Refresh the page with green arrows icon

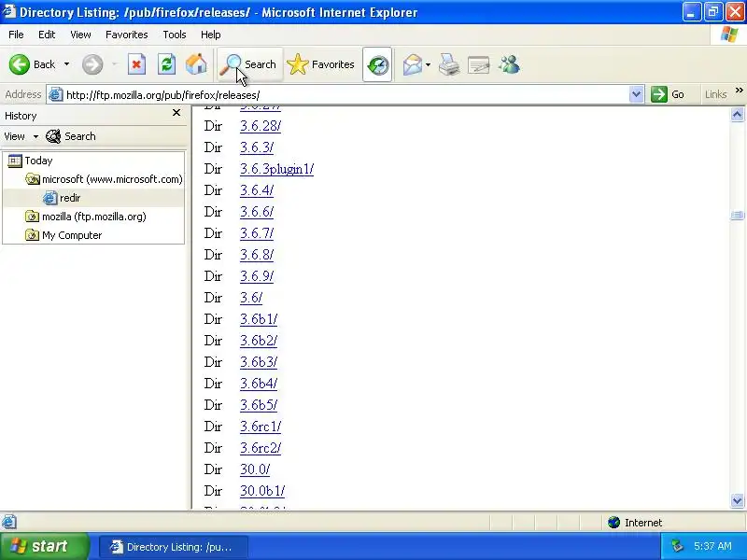pos(166,64)
